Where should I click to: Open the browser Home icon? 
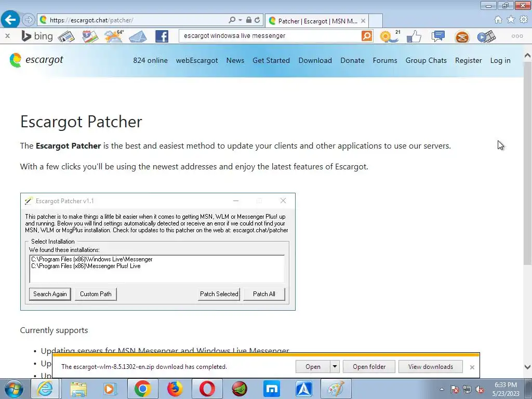pyautogui.click(x=498, y=20)
